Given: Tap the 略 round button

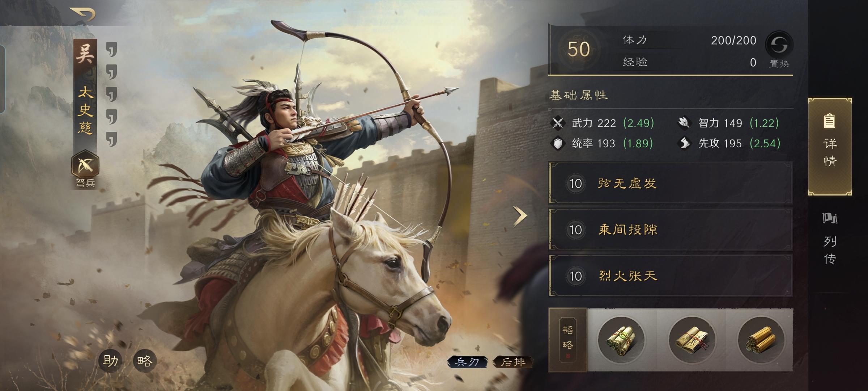Looking at the screenshot, I should (145, 361).
